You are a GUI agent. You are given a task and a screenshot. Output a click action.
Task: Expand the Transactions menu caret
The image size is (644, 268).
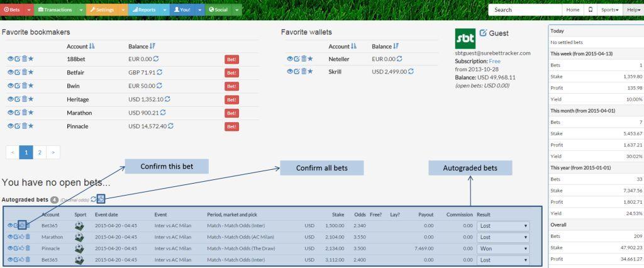(x=81, y=10)
